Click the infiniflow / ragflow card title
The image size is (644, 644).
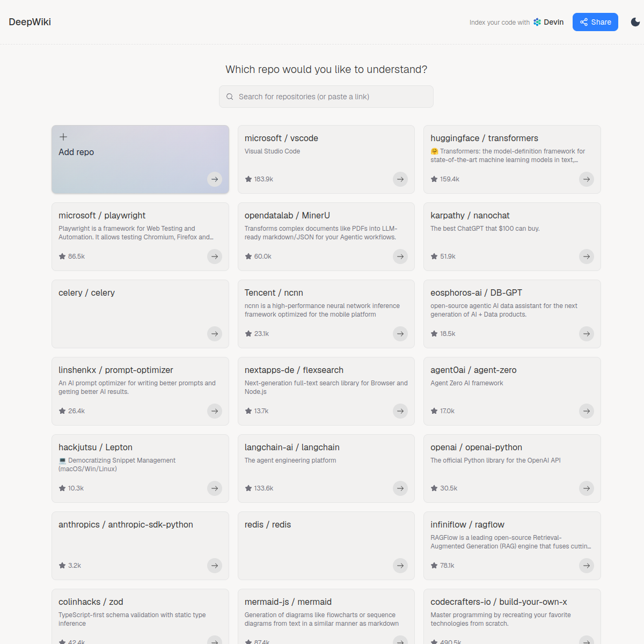click(x=467, y=525)
